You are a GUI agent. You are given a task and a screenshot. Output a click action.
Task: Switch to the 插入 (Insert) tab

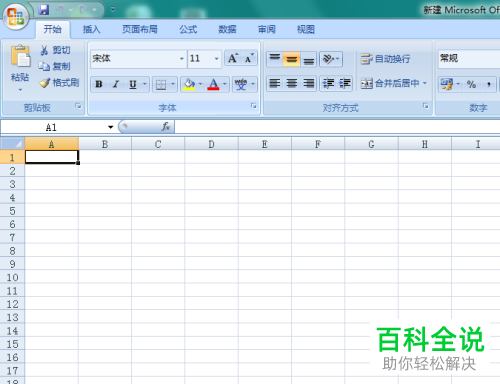(x=91, y=29)
